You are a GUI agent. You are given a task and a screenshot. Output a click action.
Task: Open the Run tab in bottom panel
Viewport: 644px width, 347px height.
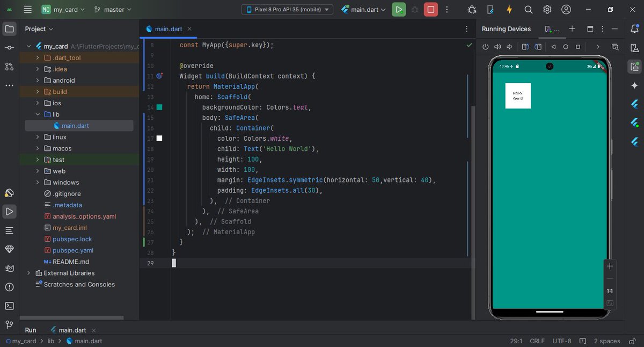click(31, 330)
